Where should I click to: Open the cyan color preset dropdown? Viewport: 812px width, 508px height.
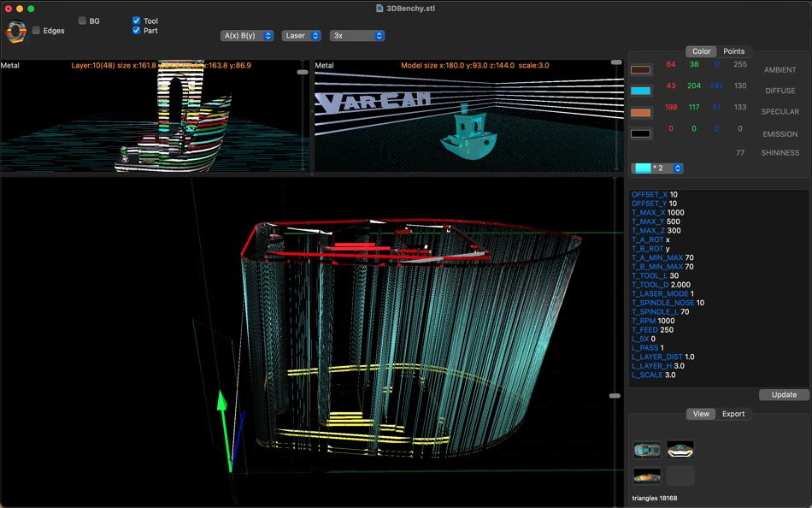point(657,168)
